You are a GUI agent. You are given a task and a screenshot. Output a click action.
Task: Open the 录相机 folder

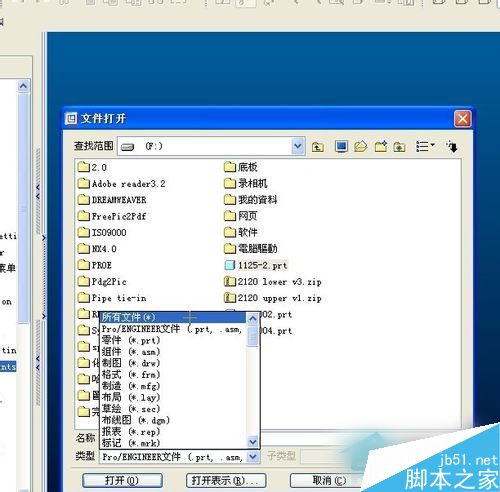[x=246, y=183]
